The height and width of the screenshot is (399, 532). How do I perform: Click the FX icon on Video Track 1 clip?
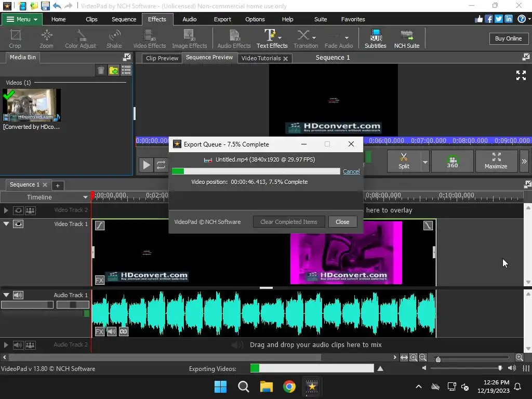coord(99,280)
